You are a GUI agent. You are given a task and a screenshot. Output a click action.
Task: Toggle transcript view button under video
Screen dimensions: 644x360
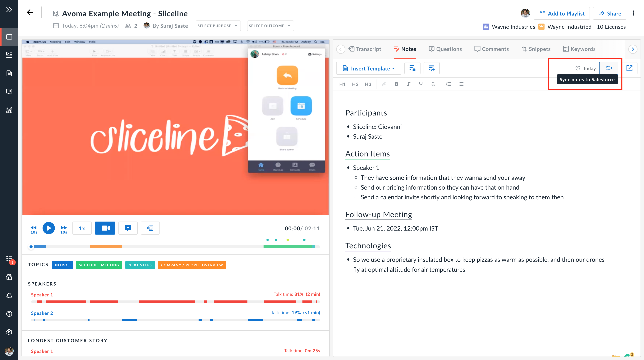150,228
